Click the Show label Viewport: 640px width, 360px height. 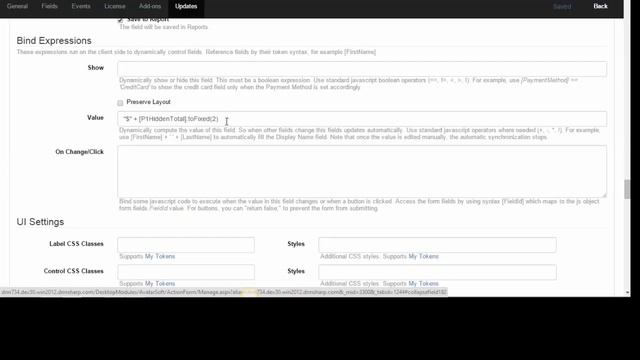coord(96,68)
